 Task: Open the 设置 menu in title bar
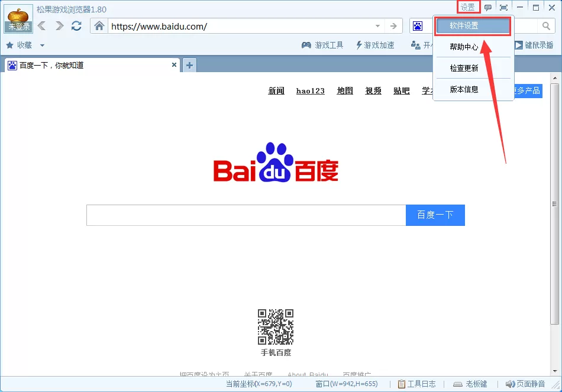[x=468, y=8]
